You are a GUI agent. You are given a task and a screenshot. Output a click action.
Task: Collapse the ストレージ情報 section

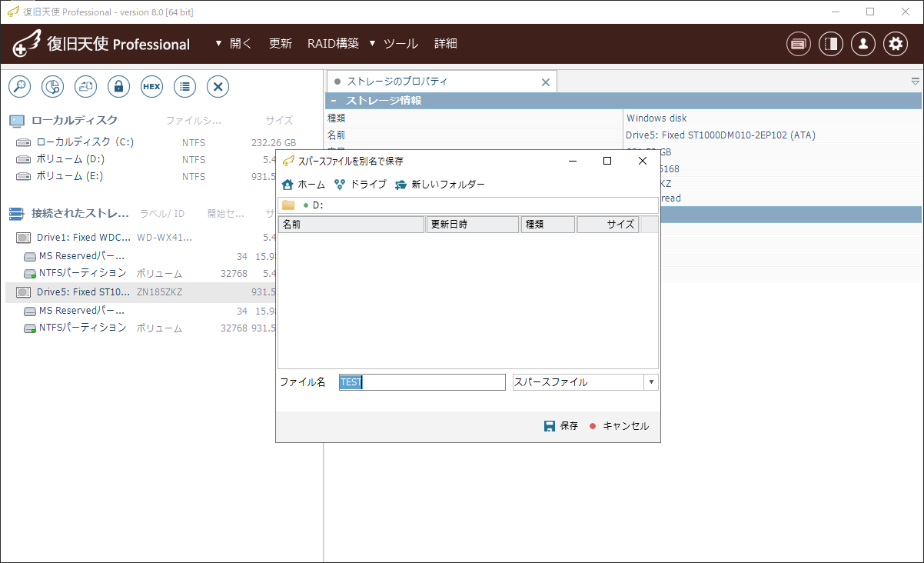334,101
